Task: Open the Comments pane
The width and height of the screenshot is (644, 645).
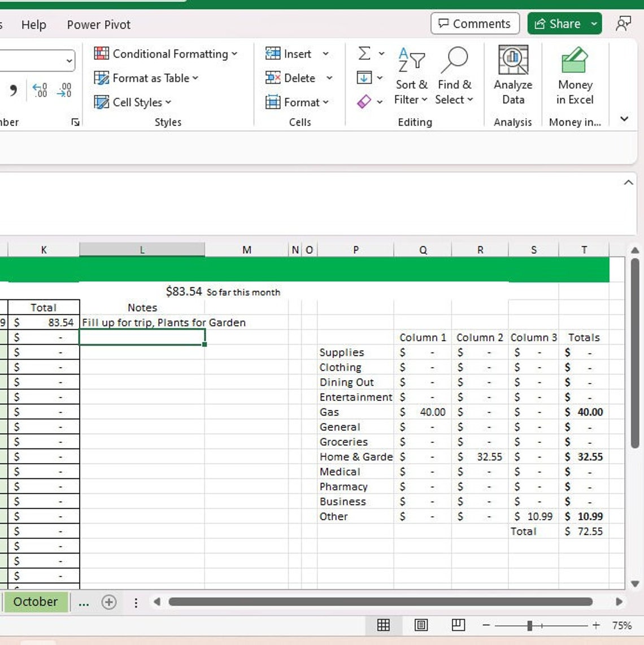Action: tap(475, 24)
